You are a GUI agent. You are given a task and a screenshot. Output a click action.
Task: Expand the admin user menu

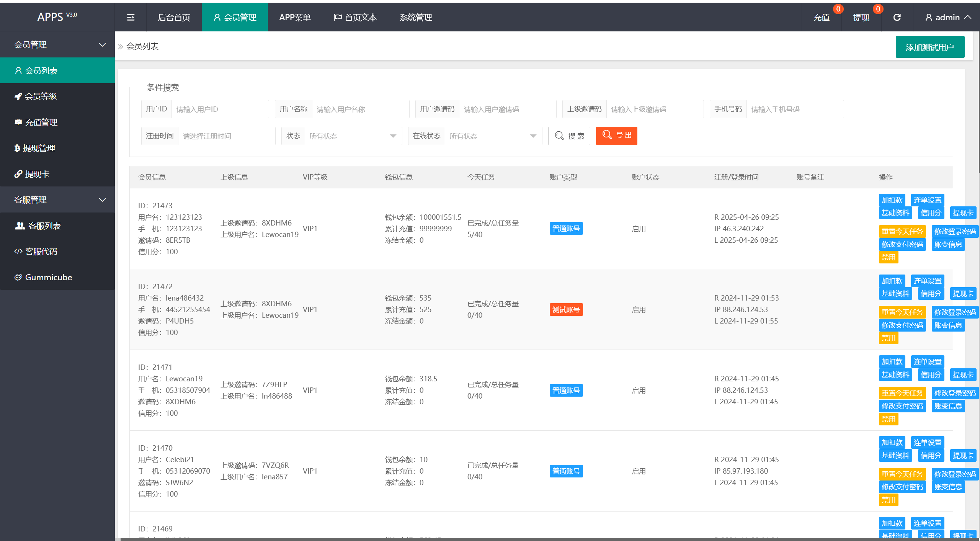coord(948,17)
